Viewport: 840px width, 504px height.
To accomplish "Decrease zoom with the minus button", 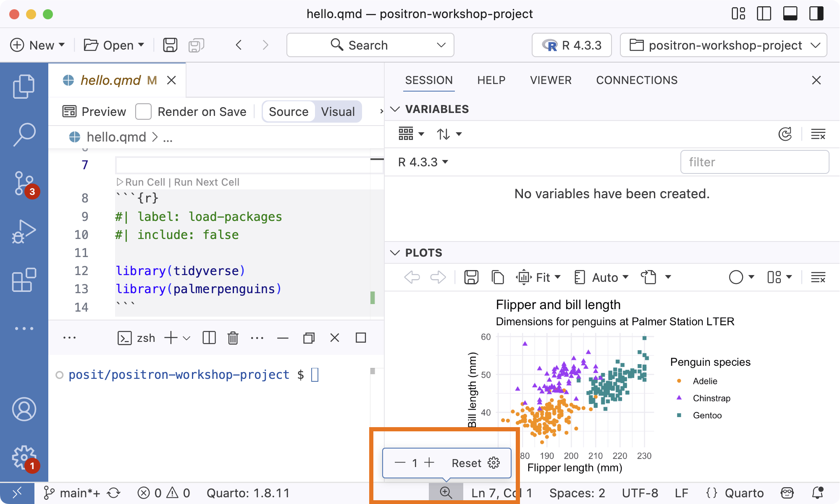I will click(x=400, y=463).
